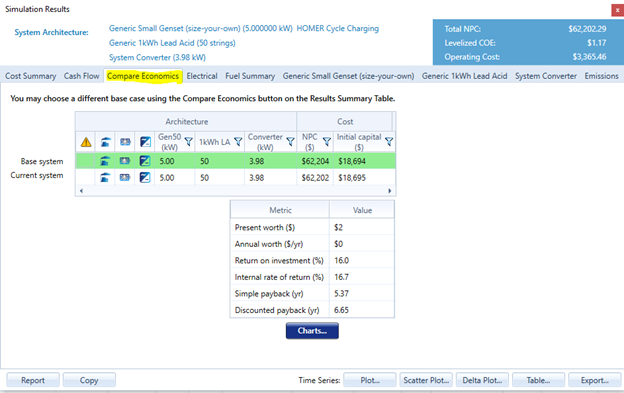Open the Scatter Plot... button
This screenshot has width=624, height=393.
[426, 380]
